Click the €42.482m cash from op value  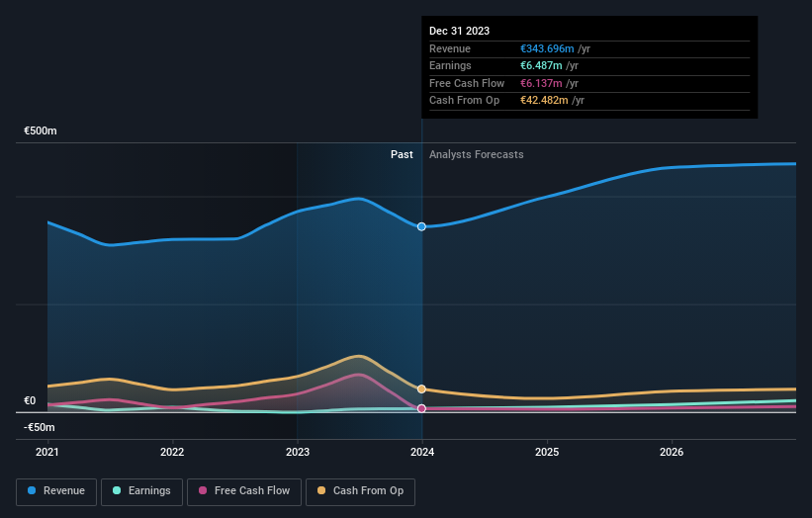544,101
